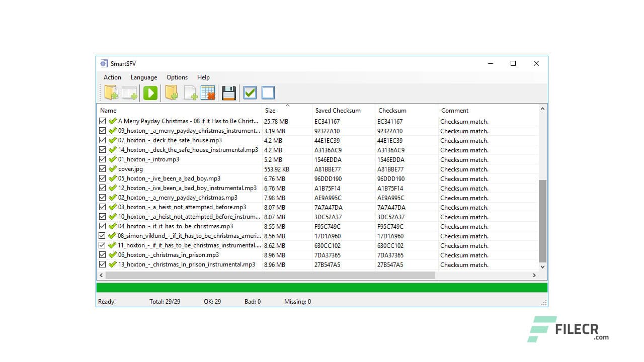Uncheck cover.jpg in the list

coord(102,169)
